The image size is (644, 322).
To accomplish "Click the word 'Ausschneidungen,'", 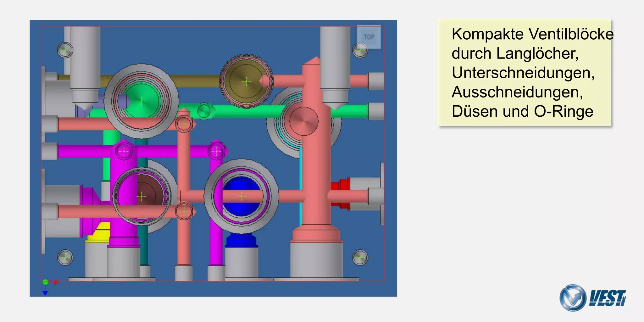I will (517, 92).
